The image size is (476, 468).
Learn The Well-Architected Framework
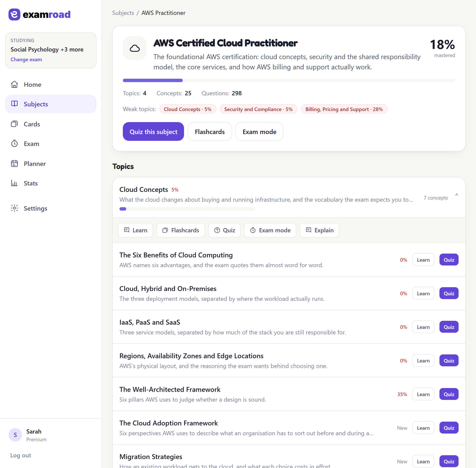[423, 394]
